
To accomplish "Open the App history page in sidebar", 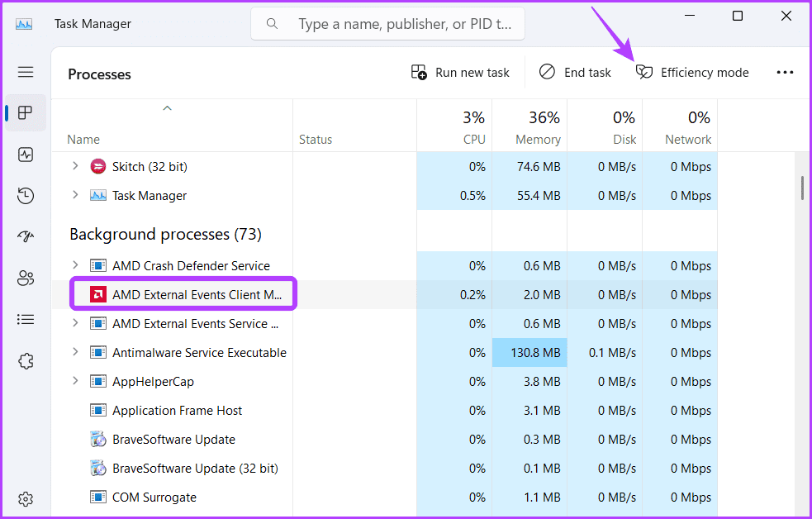I will click(26, 196).
